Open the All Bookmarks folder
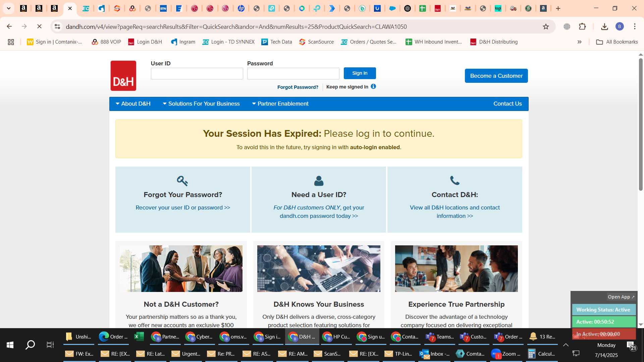 click(x=617, y=42)
